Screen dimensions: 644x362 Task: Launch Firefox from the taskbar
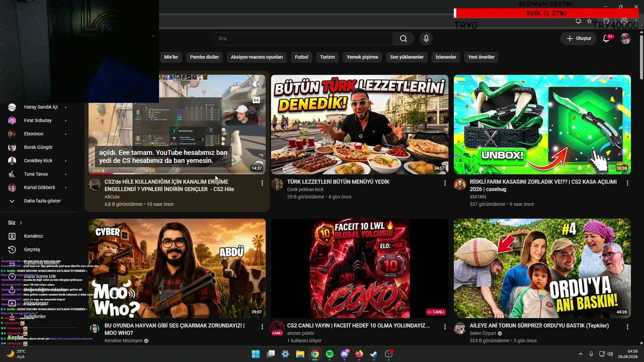(359, 354)
